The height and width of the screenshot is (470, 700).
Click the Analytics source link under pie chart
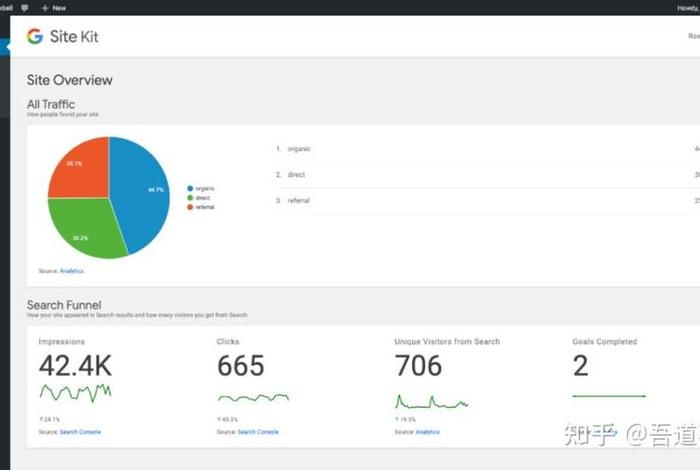[x=71, y=271]
